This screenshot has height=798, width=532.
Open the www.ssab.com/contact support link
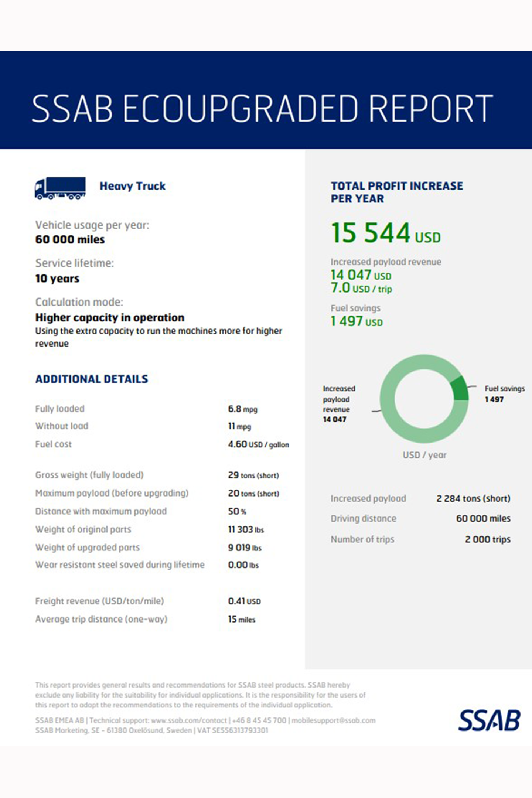[189, 720]
